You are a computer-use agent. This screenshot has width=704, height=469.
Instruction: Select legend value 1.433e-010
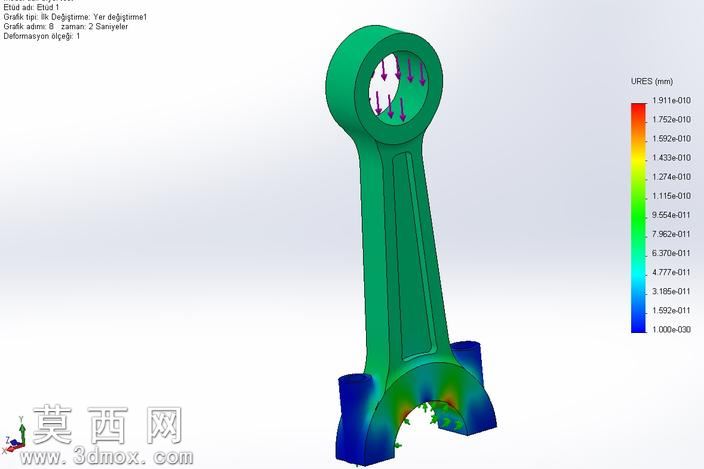(671, 158)
